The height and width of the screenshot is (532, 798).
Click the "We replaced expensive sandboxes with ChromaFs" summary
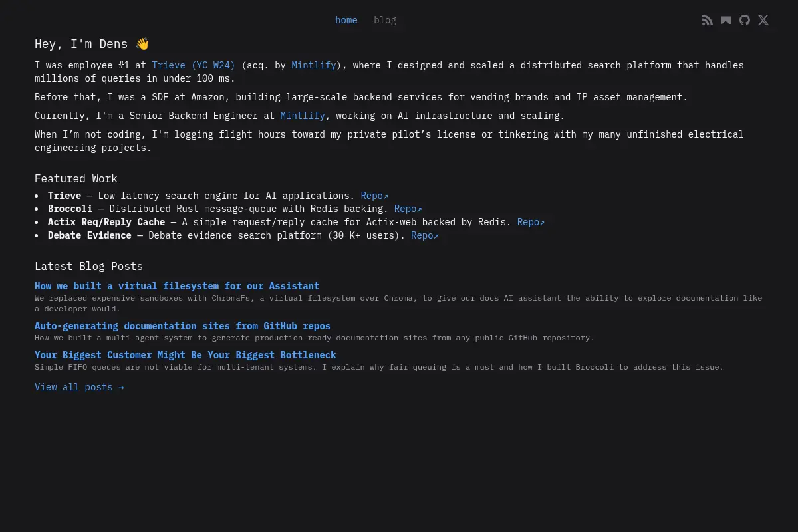[398, 303]
